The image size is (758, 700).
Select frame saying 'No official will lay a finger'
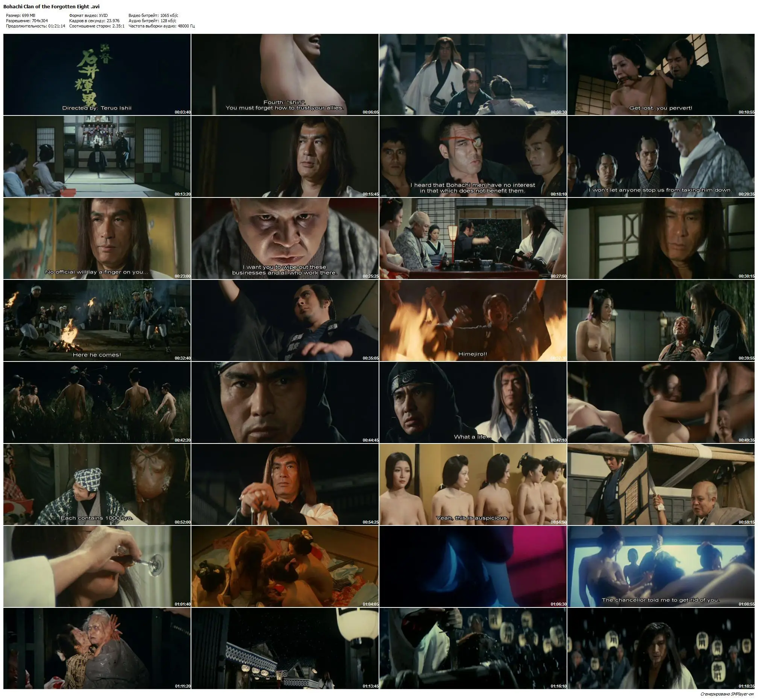[97, 238]
